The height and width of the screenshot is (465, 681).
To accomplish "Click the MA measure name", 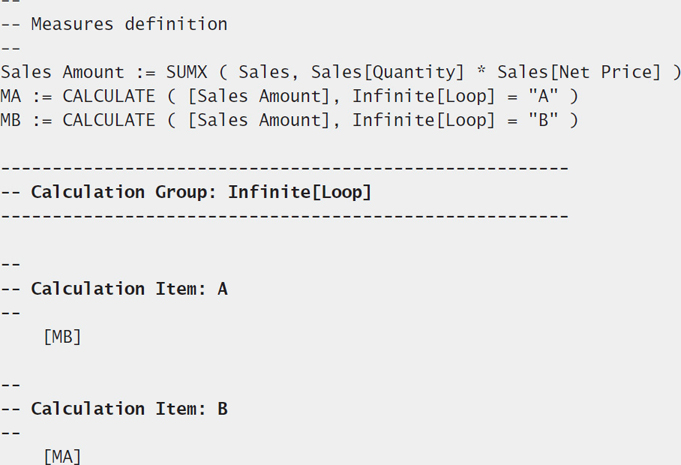I will (10, 96).
